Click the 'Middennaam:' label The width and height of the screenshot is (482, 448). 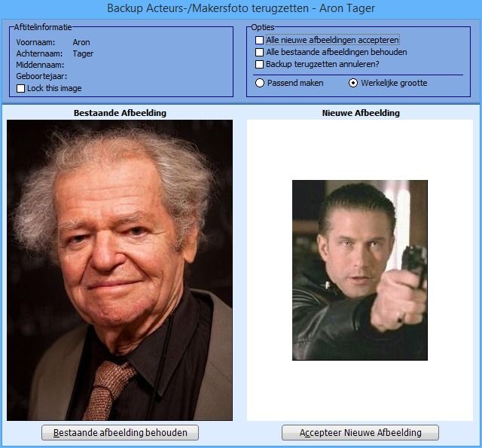(40, 66)
